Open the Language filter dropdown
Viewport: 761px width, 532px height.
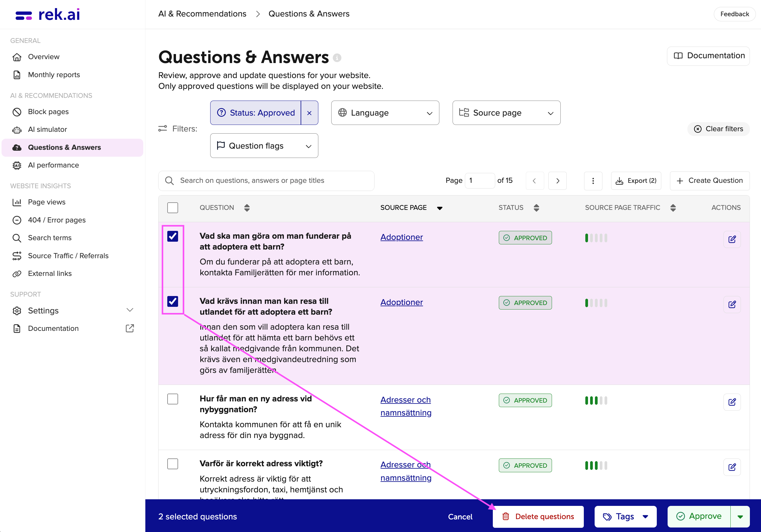pos(385,113)
